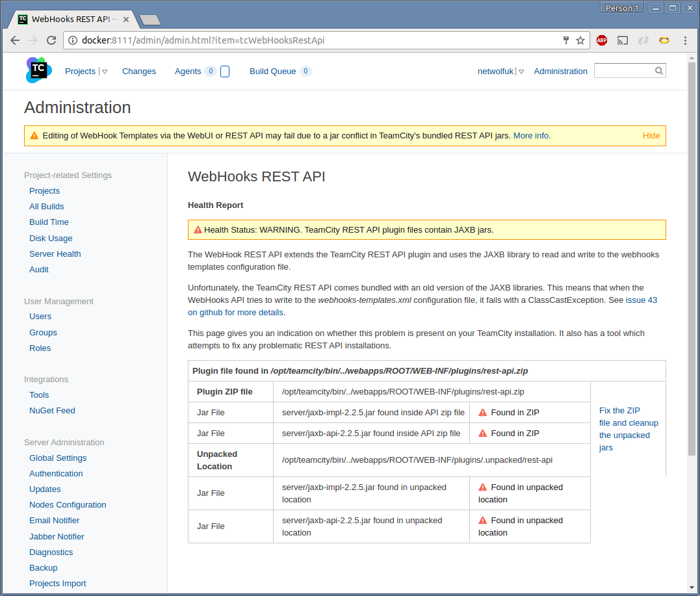Click the TeamCity logo icon
700x596 pixels.
tap(39, 70)
